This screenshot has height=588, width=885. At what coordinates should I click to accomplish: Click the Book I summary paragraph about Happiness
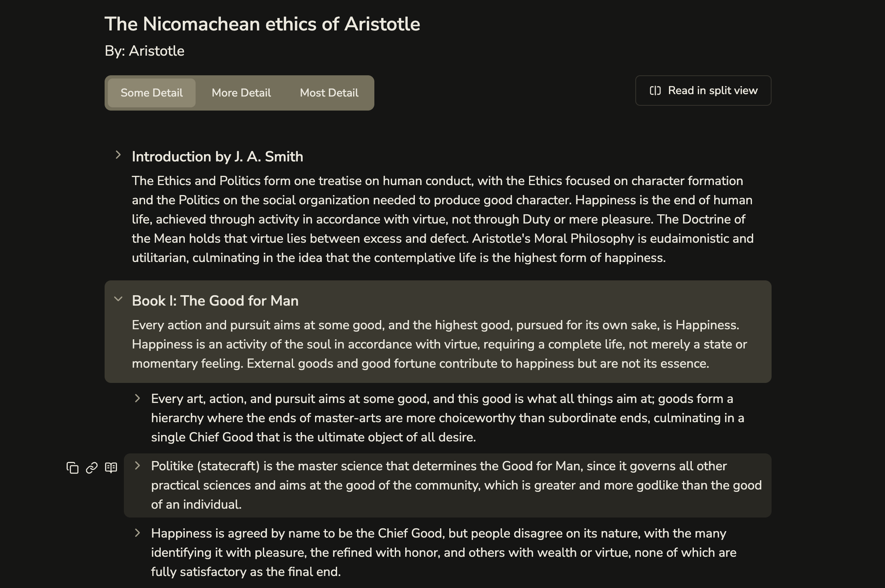click(x=439, y=344)
